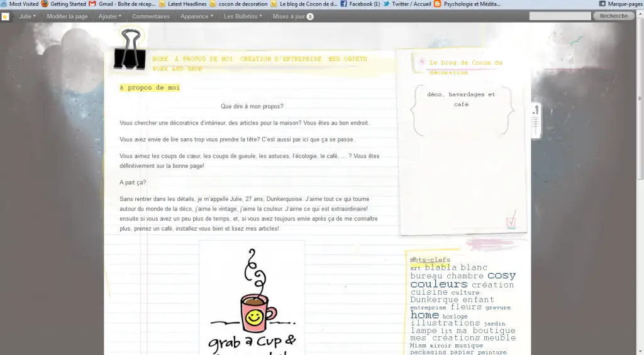Click the grab a cup coffee image
The width and height of the screenshot is (644, 355).
[252, 298]
